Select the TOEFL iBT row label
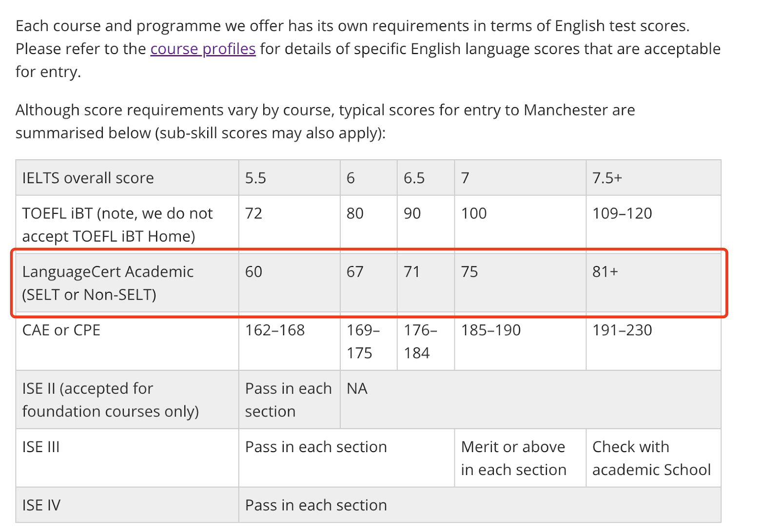This screenshot has height=532, width=780. [127, 225]
